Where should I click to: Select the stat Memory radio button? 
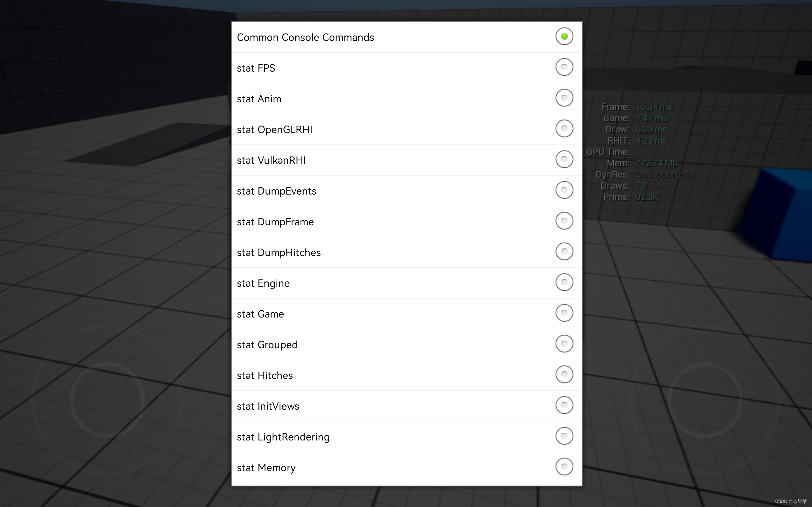(x=564, y=467)
